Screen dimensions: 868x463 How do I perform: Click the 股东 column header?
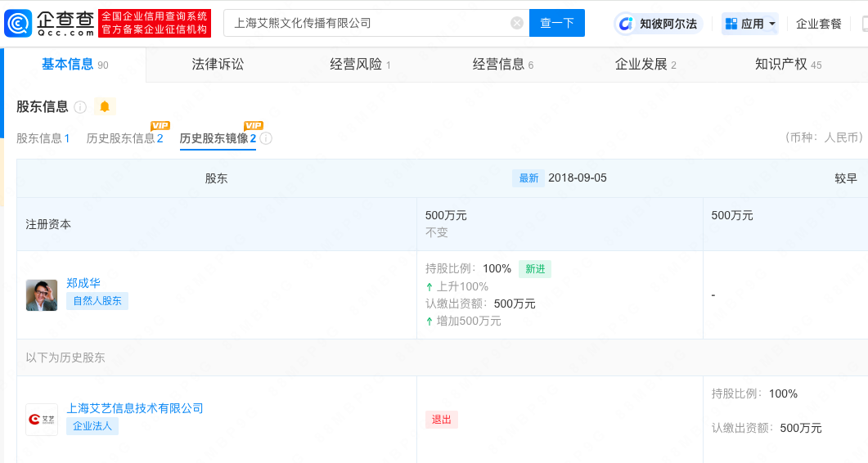(217, 178)
